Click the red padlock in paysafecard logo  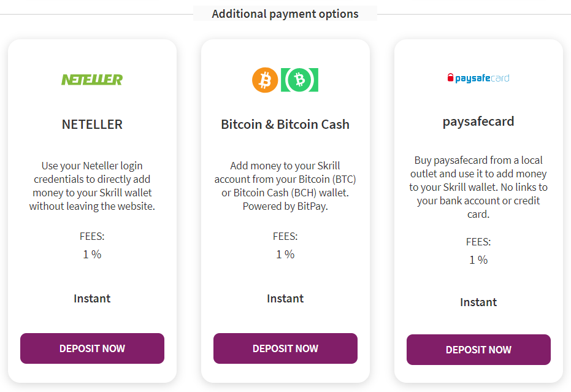tap(450, 77)
